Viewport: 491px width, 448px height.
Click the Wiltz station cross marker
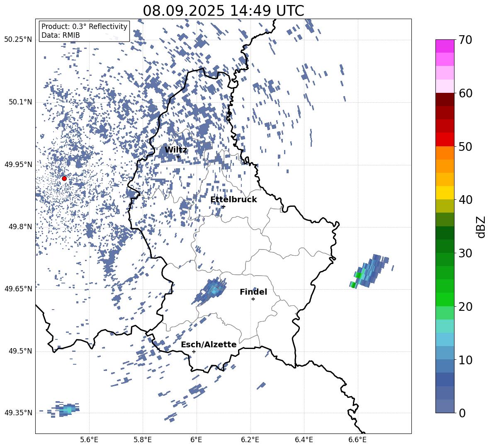tap(178, 157)
